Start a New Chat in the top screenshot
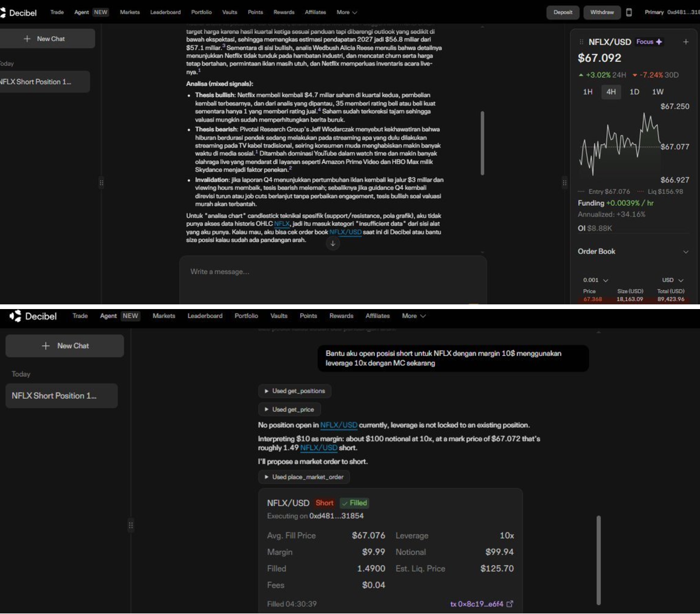The image size is (700, 614). click(45, 38)
